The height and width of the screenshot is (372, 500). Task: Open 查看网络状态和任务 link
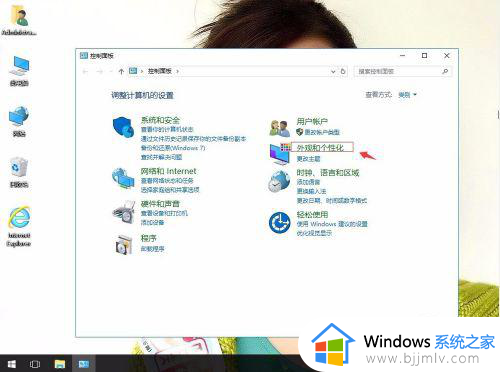(167, 181)
